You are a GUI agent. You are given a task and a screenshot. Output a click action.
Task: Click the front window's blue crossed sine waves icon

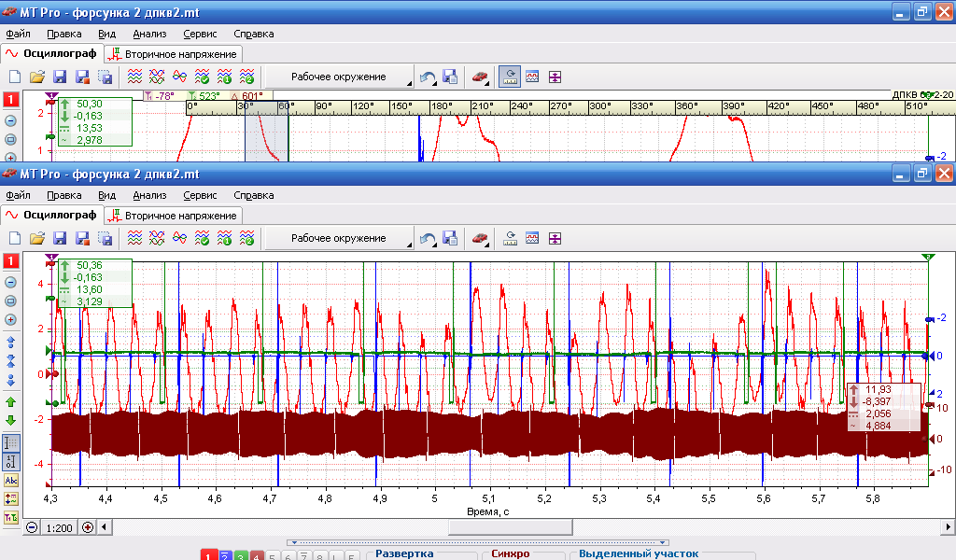179,238
